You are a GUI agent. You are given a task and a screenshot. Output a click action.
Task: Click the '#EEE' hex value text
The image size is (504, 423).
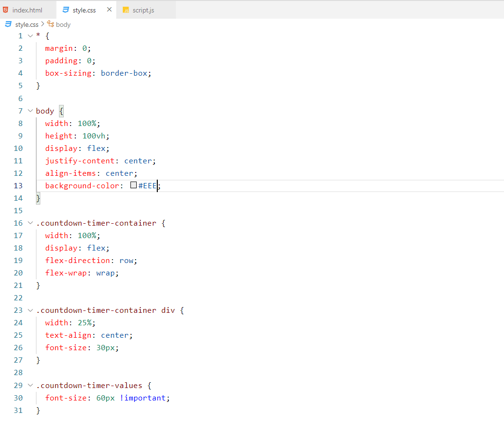click(148, 186)
